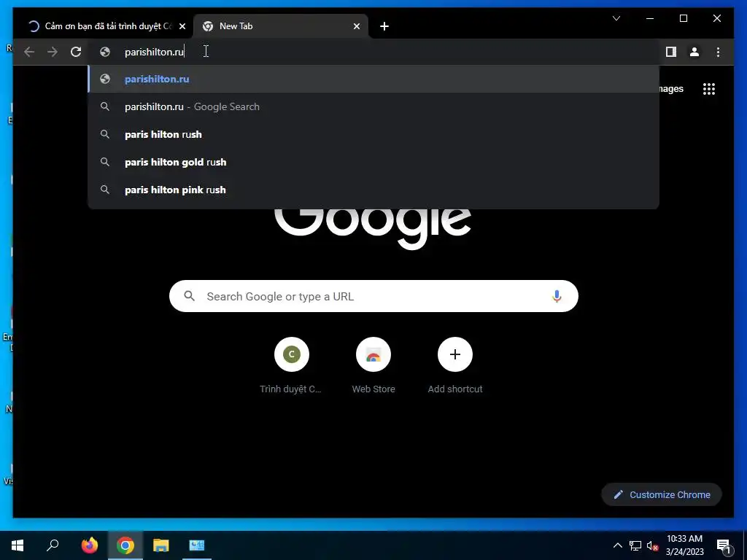Open the tab search chevron
This screenshot has height=560, width=747.
point(616,18)
